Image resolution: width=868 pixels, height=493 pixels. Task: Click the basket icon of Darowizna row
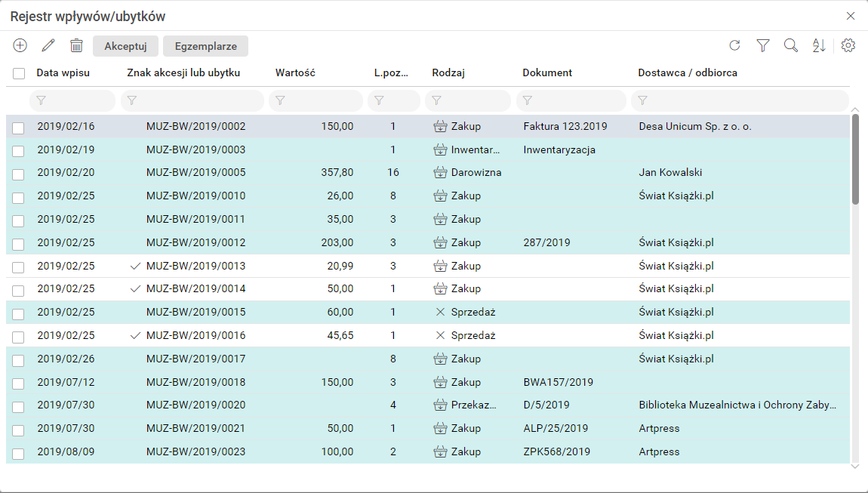click(x=440, y=172)
